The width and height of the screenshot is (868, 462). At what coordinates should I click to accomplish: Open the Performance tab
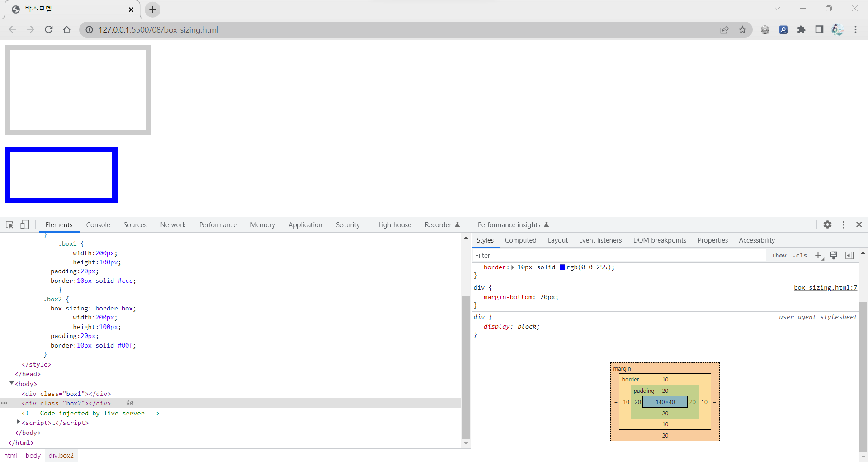pos(218,225)
